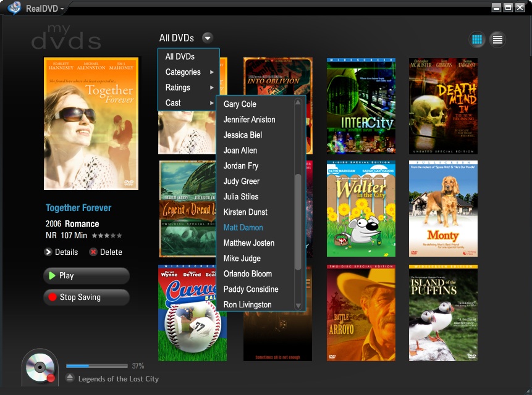Expand the Ratings submenu arrow
This screenshot has width=532, height=395.
point(212,88)
